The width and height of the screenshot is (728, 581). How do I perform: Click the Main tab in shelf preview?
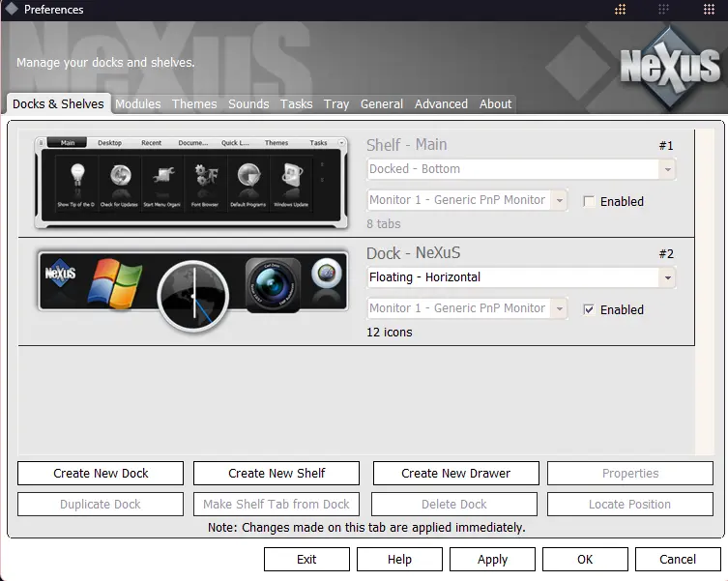click(x=68, y=142)
